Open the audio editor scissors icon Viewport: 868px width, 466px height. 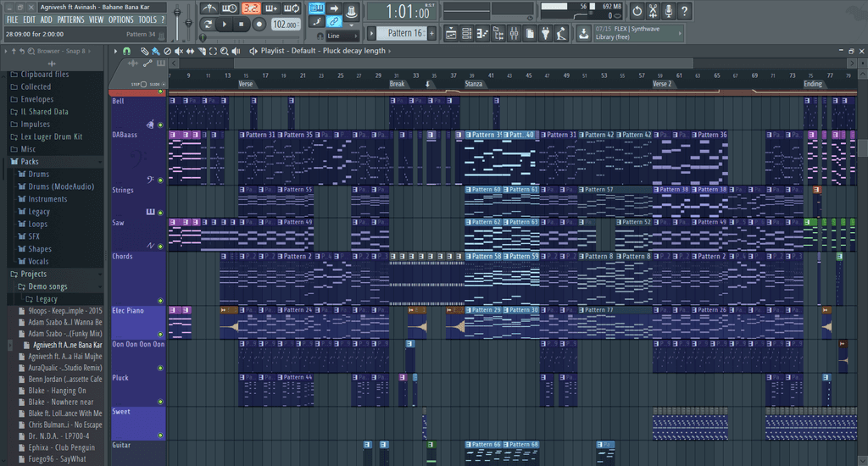tap(654, 10)
